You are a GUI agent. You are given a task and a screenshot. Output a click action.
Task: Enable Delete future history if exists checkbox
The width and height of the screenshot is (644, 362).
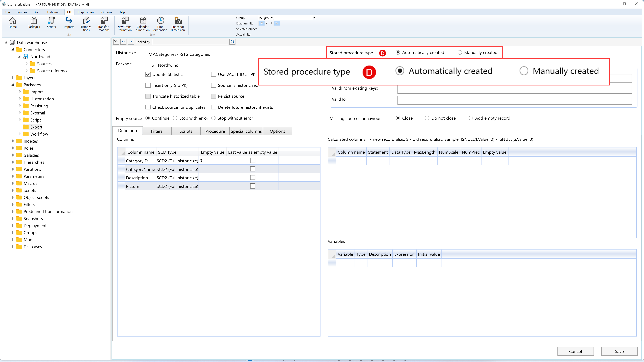(213, 107)
